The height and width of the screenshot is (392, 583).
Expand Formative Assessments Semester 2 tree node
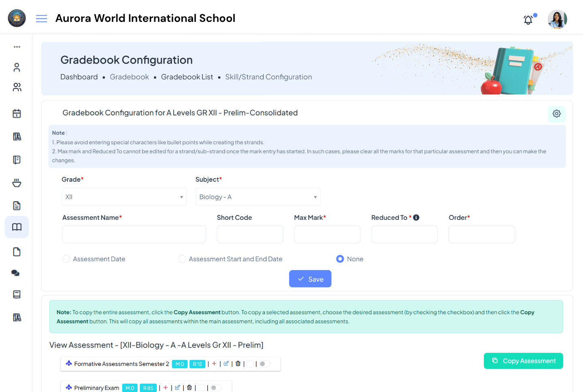(x=68, y=364)
